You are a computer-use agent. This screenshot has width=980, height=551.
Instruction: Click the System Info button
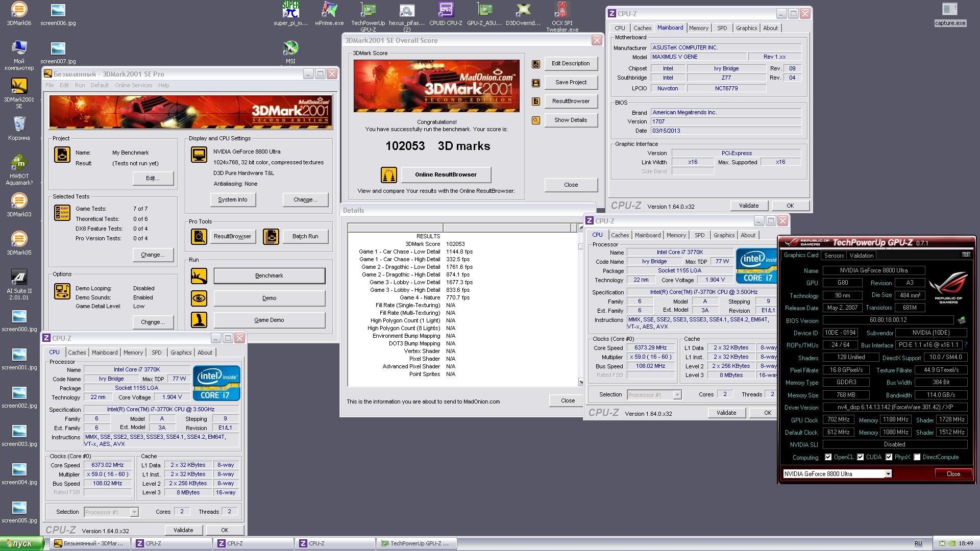pos(233,200)
